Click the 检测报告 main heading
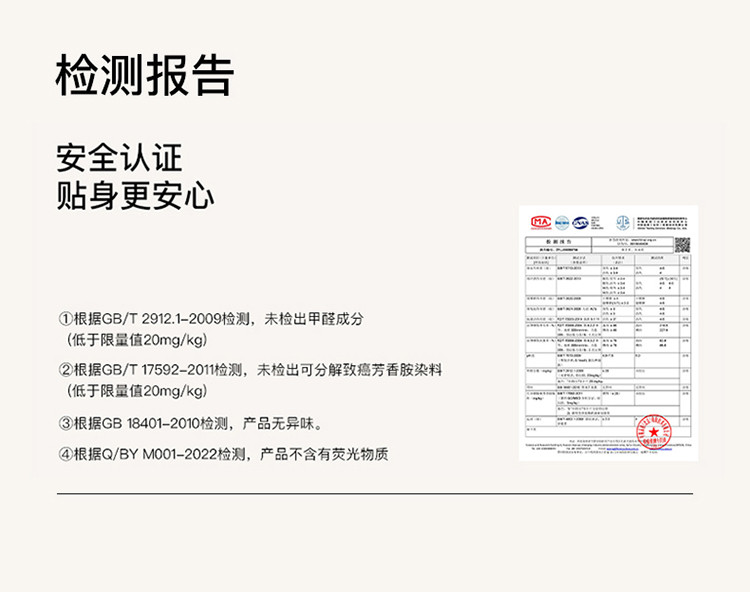The image size is (750, 592). [x=145, y=76]
